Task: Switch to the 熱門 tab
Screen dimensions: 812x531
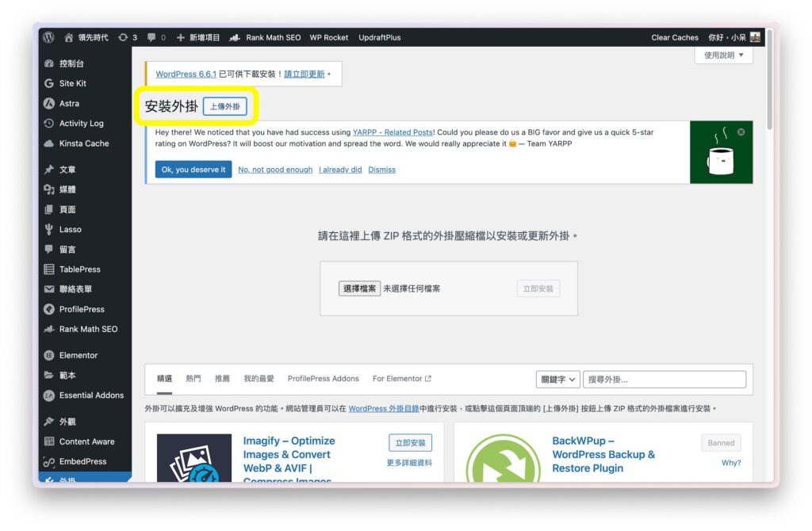Action: tap(193, 379)
